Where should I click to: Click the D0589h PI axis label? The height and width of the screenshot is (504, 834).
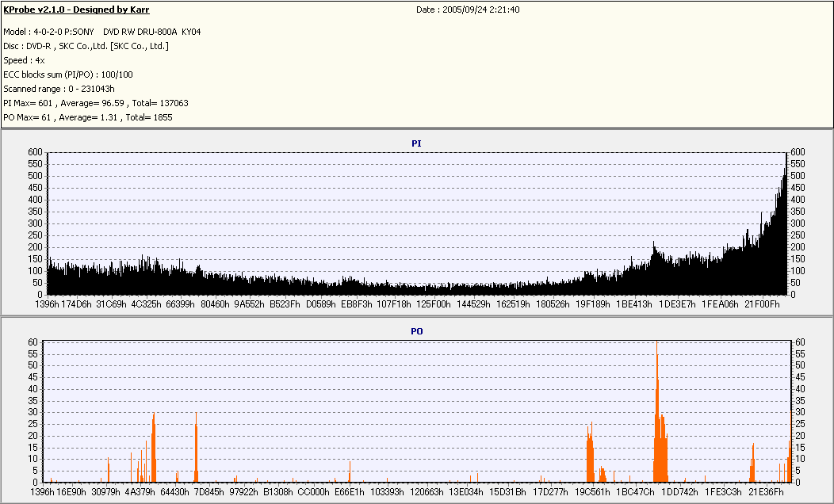pyautogui.click(x=321, y=304)
